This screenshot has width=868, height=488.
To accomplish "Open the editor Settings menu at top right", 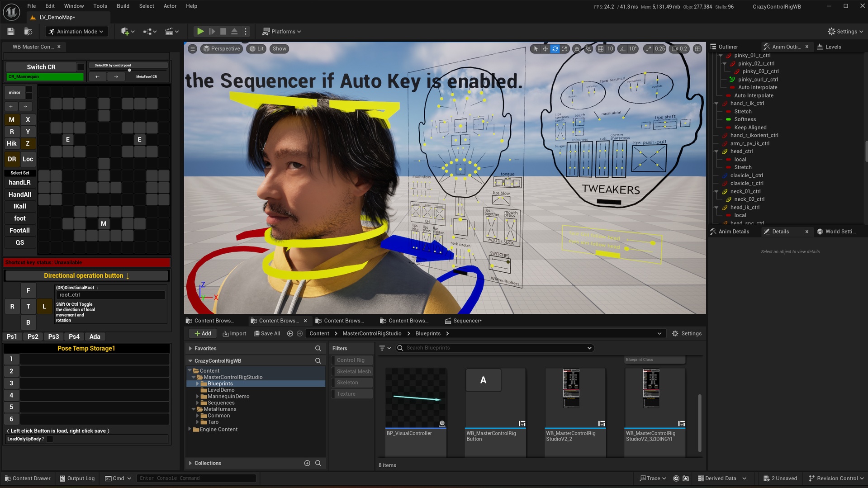I will [845, 32].
